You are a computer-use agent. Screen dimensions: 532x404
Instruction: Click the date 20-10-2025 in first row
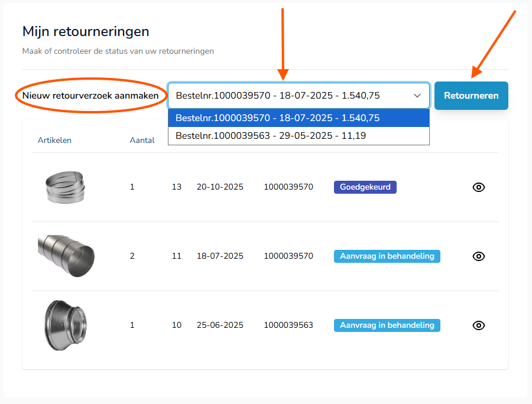[x=220, y=187]
